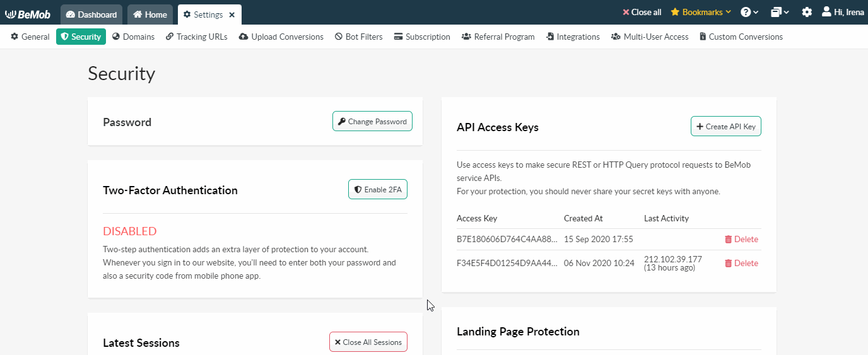This screenshot has width=868, height=355.
Task: Expand the Bookmarks dropdown
Action: [x=701, y=12]
